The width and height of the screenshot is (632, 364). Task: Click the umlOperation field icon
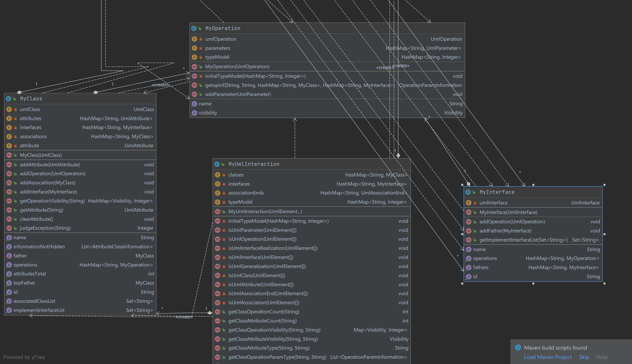pos(194,39)
